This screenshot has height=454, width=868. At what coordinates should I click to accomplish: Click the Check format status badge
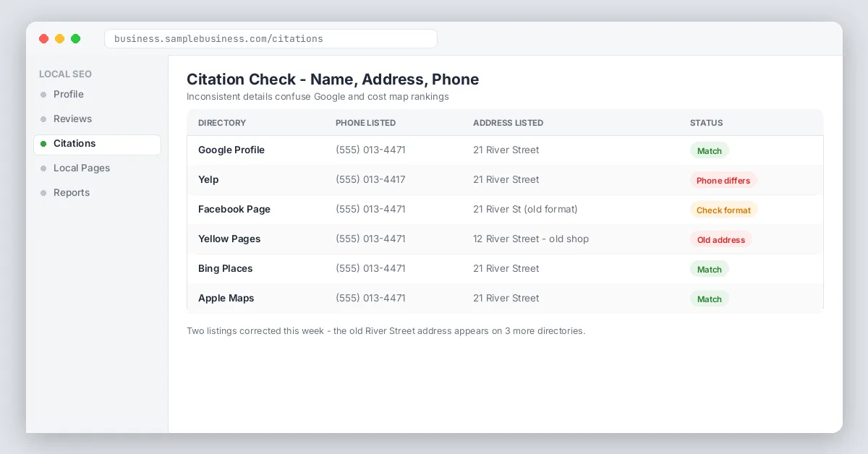click(724, 210)
